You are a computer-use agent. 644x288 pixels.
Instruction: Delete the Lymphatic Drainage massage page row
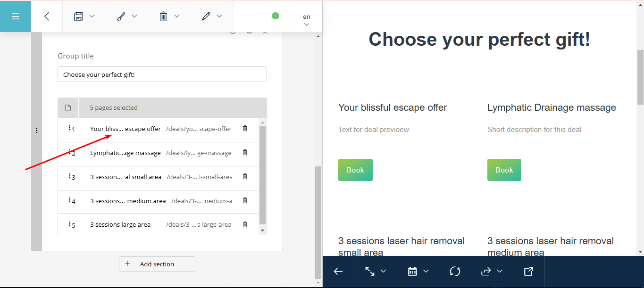click(x=245, y=152)
